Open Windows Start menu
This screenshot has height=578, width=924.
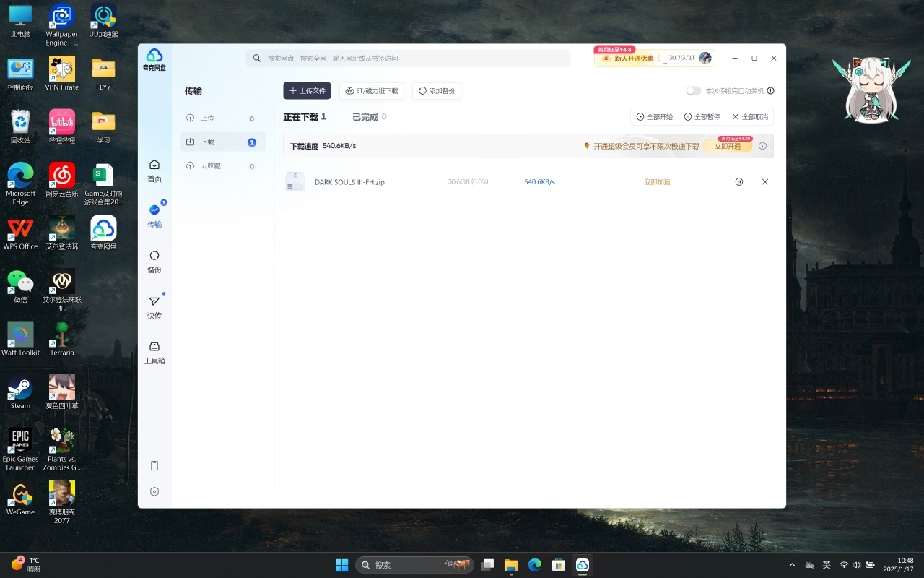(341, 565)
